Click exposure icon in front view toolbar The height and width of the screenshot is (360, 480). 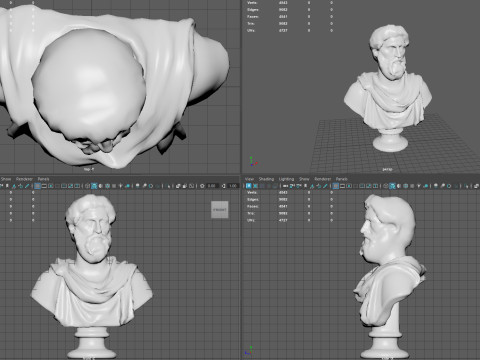click(x=202, y=186)
